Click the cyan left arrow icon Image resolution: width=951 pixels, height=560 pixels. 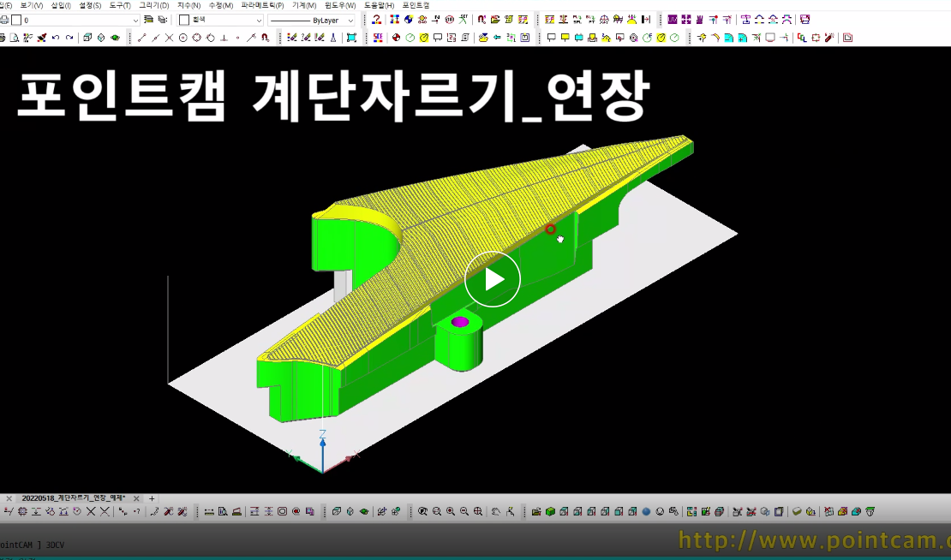point(497,38)
